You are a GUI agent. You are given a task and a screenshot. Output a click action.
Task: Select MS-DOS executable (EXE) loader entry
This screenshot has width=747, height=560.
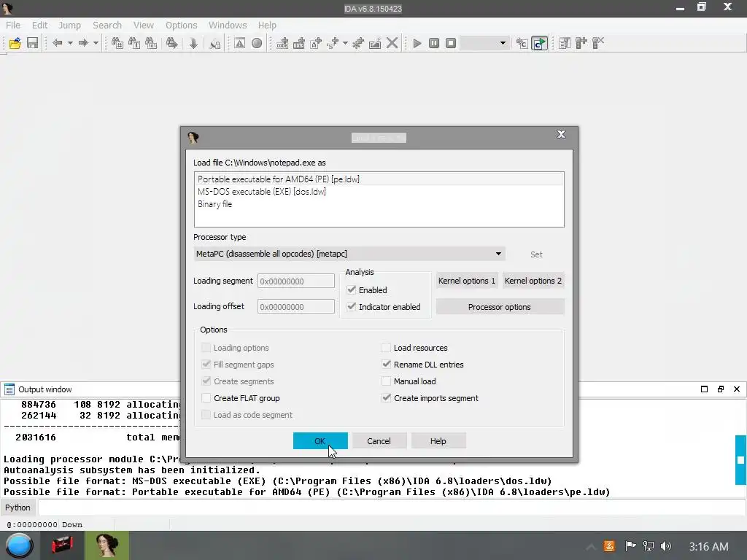point(379,192)
